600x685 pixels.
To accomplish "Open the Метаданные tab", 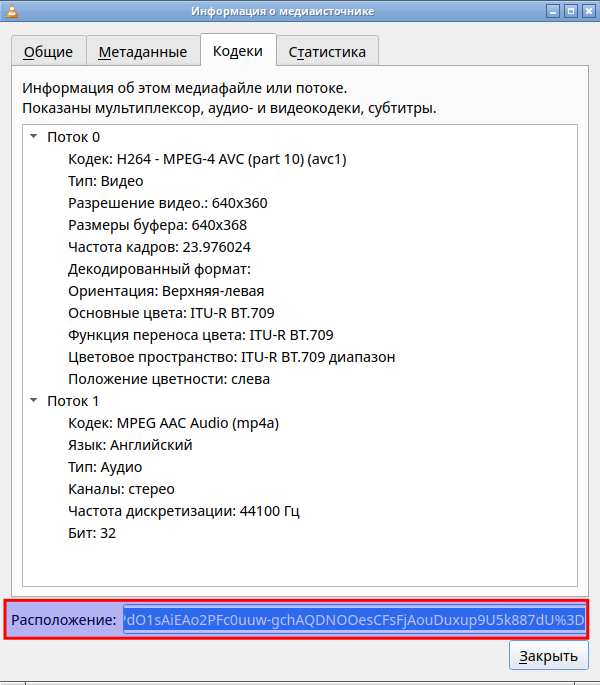I will pyautogui.click(x=142, y=51).
